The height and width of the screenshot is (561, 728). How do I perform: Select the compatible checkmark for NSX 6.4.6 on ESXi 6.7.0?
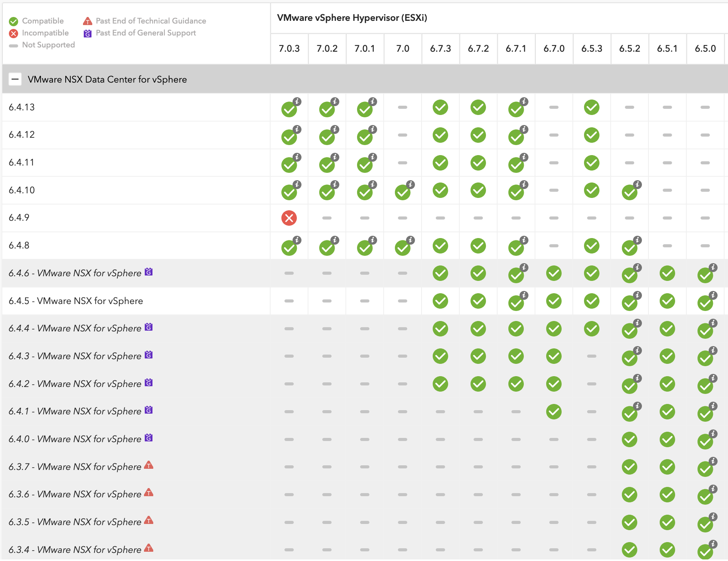pos(554,273)
